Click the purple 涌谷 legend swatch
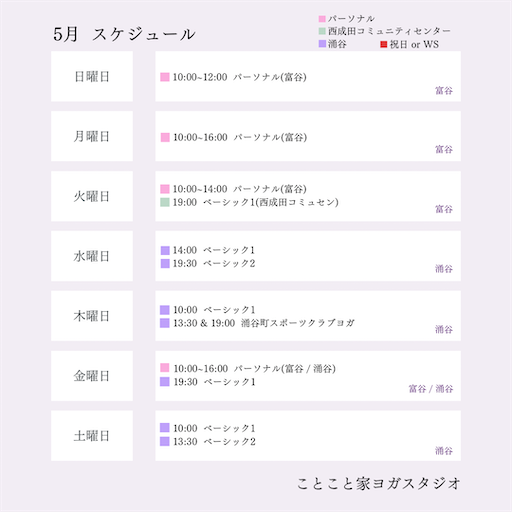The height and width of the screenshot is (512, 512). (x=322, y=44)
